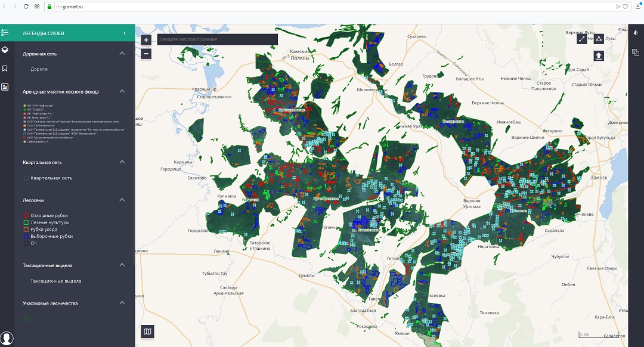Collapse the Лесосеки legend section
Screen dimensions: 644x347
coord(122,200)
